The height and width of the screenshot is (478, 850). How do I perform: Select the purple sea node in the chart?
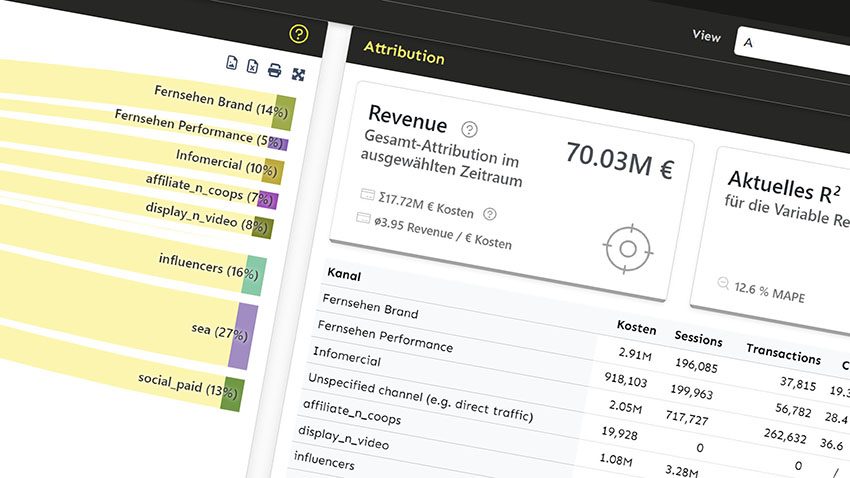pos(241,337)
